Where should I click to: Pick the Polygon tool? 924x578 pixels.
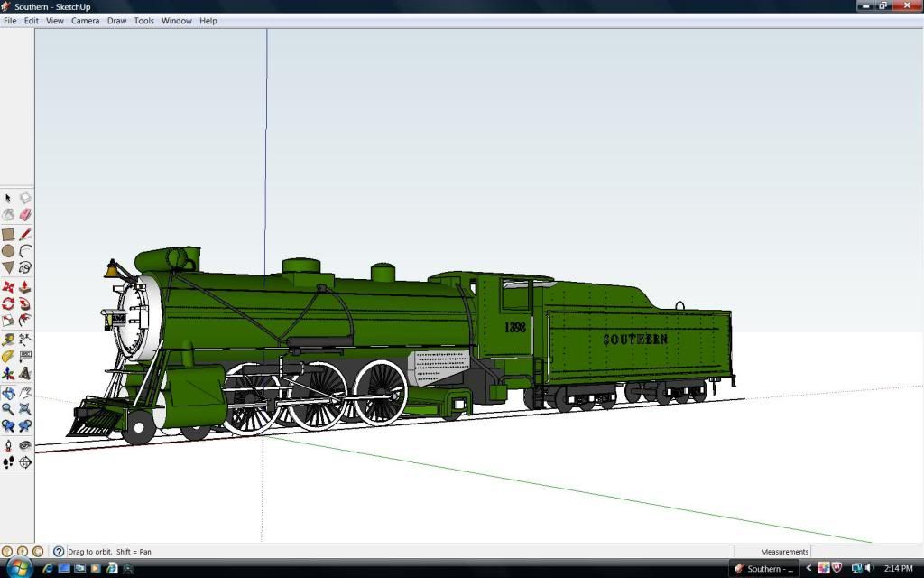tap(7, 267)
